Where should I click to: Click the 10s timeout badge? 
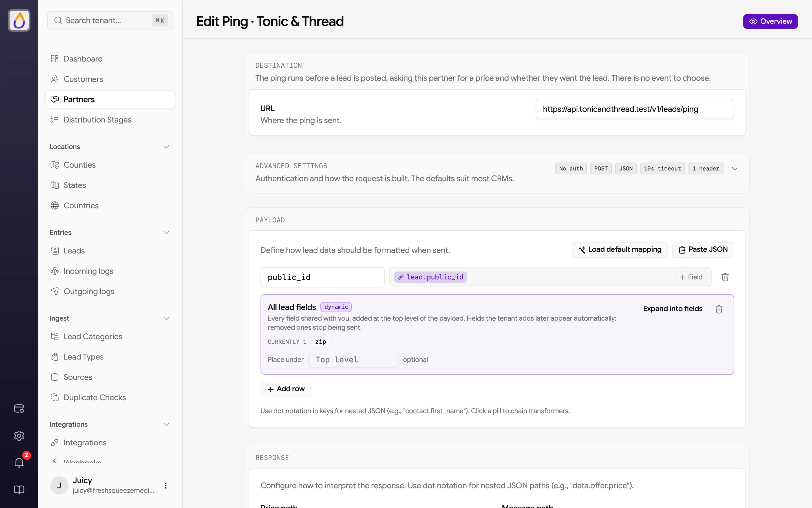coord(662,169)
